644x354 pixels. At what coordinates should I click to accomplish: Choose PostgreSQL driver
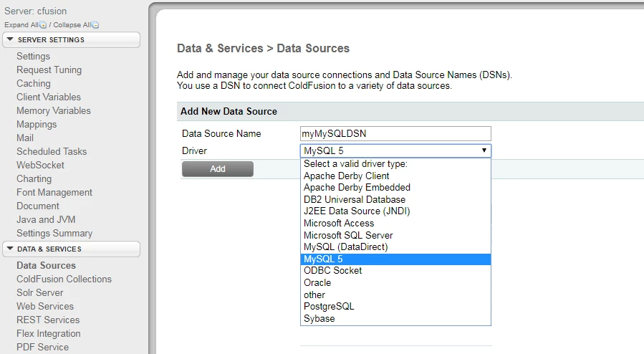(395, 307)
